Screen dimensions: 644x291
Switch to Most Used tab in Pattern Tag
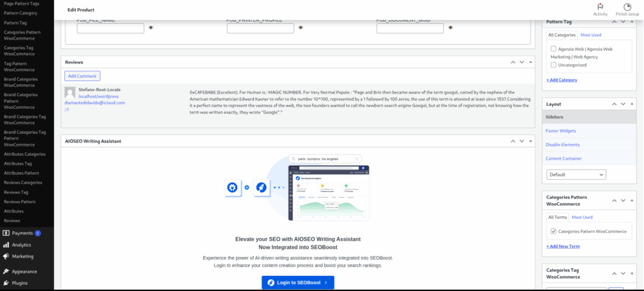point(591,35)
